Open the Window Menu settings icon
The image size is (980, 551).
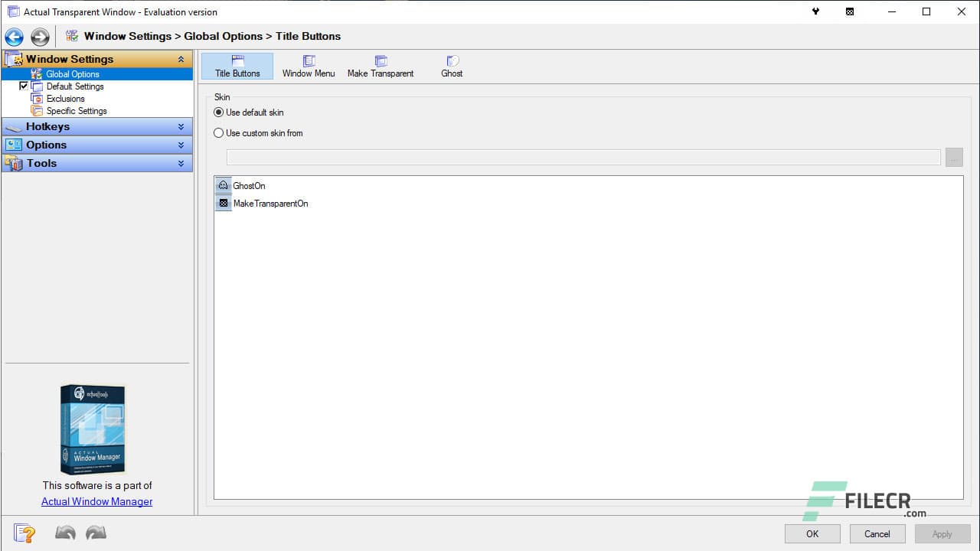(309, 65)
